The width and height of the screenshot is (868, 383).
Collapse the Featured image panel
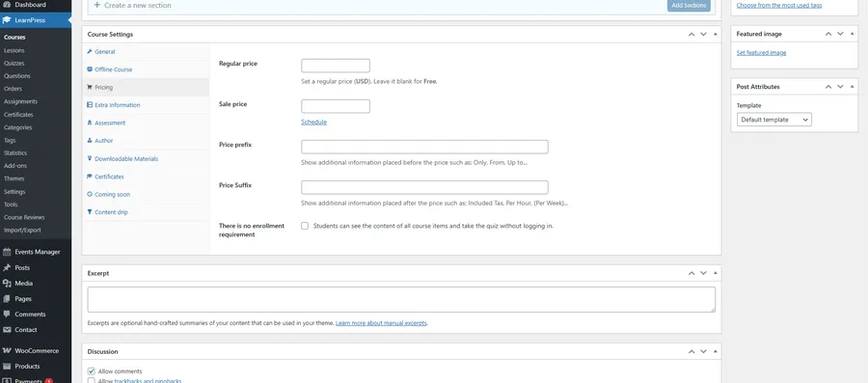click(852, 35)
